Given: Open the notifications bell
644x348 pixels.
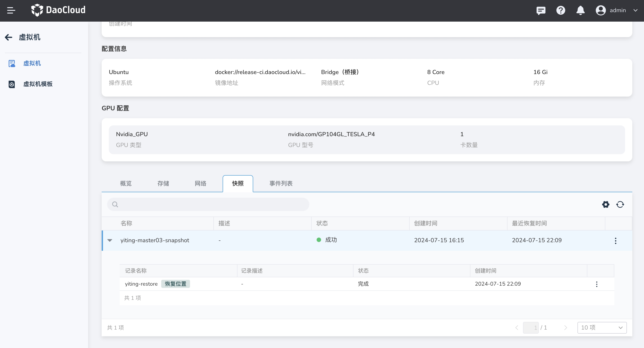Looking at the screenshot, I should pos(580,10).
